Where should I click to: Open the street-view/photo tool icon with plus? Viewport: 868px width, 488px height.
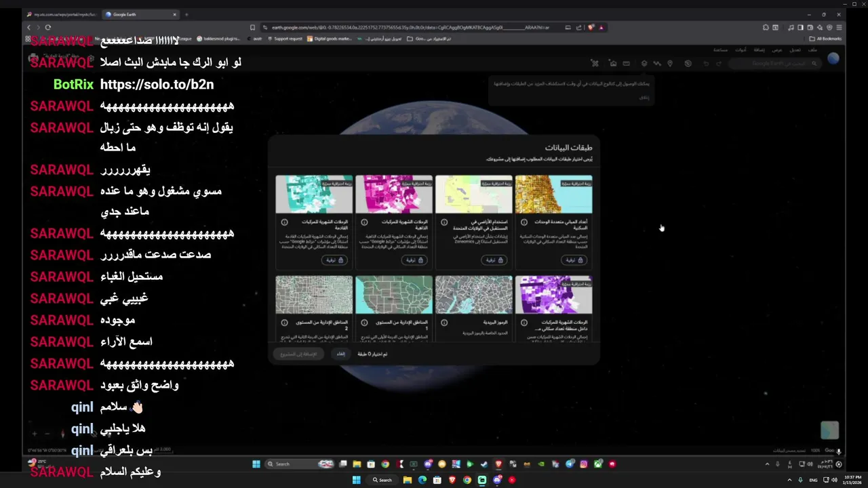613,63
